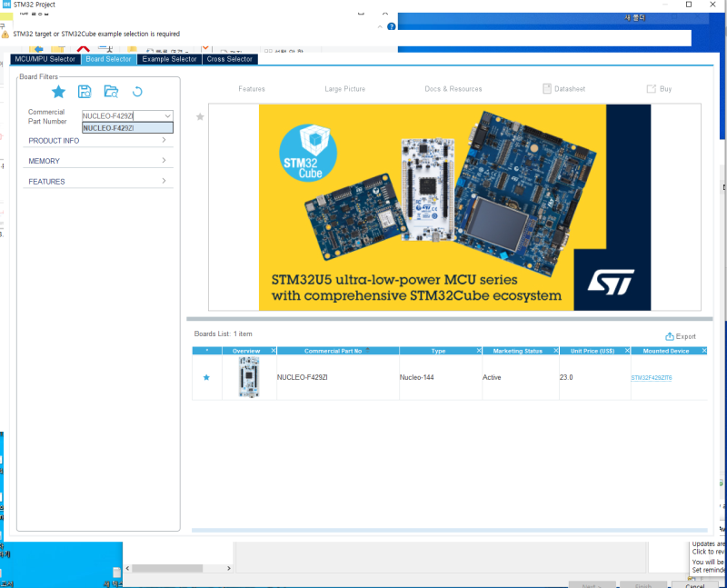
Task: Clear the Type column filter
Action: click(x=479, y=350)
